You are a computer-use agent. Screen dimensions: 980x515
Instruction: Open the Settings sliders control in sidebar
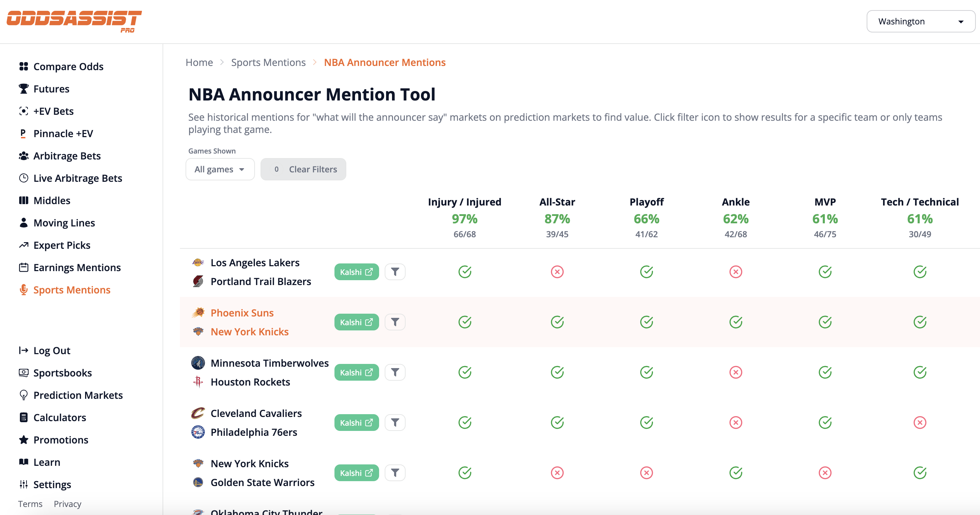[24, 484]
